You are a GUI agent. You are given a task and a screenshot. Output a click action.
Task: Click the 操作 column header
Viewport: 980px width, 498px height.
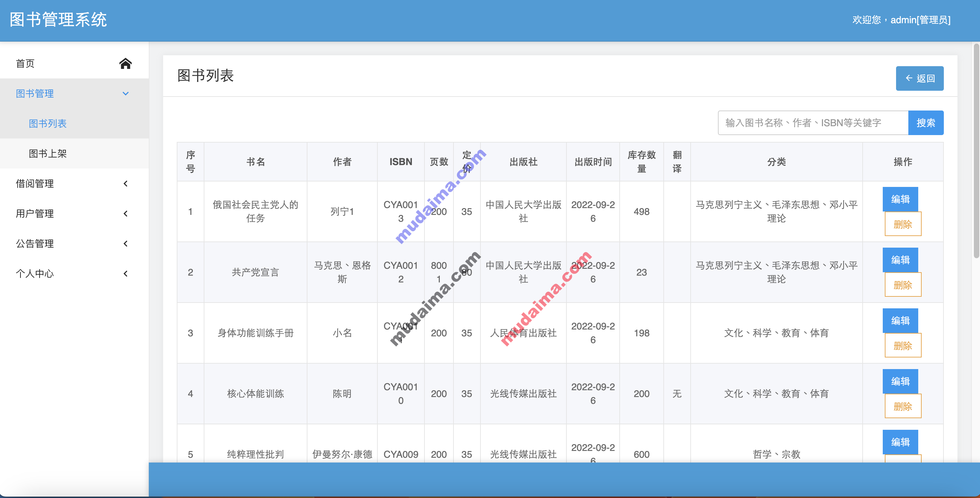(903, 162)
